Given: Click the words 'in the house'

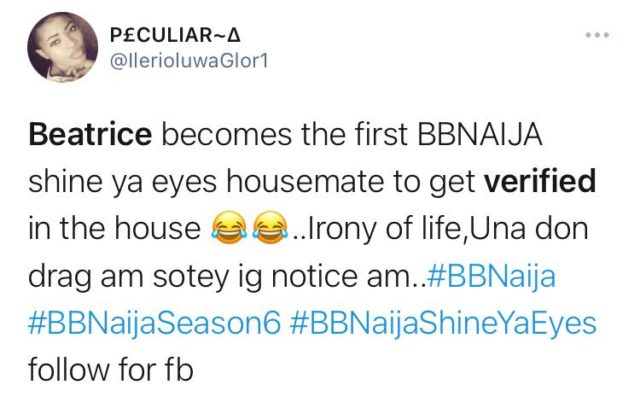Looking at the screenshot, I should (115, 228).
